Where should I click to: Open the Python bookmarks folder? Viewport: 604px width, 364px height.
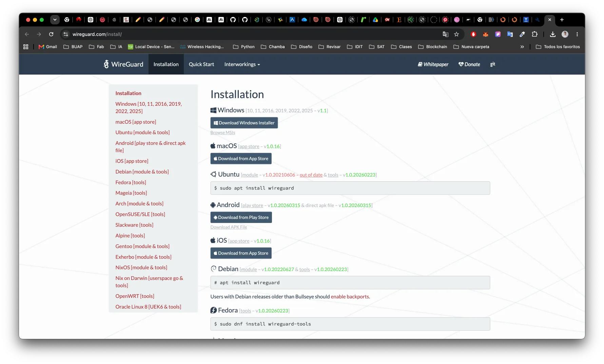click(x=244, y=47)
